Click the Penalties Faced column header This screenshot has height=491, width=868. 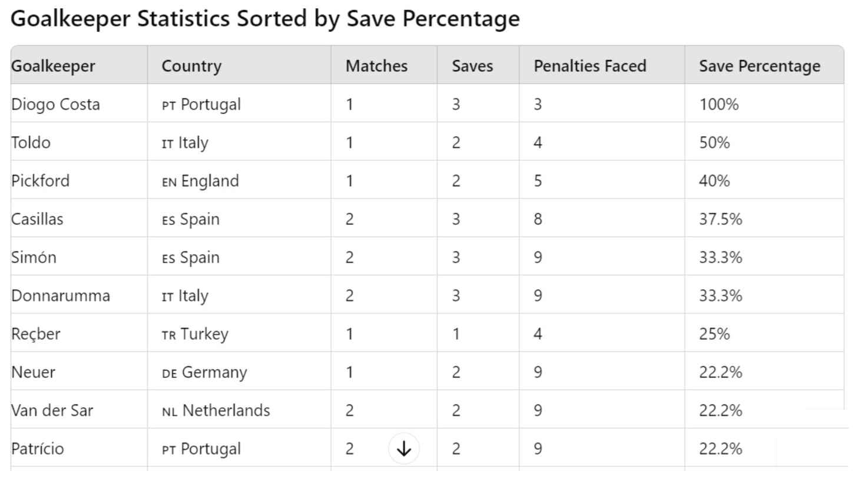point(589,66)
